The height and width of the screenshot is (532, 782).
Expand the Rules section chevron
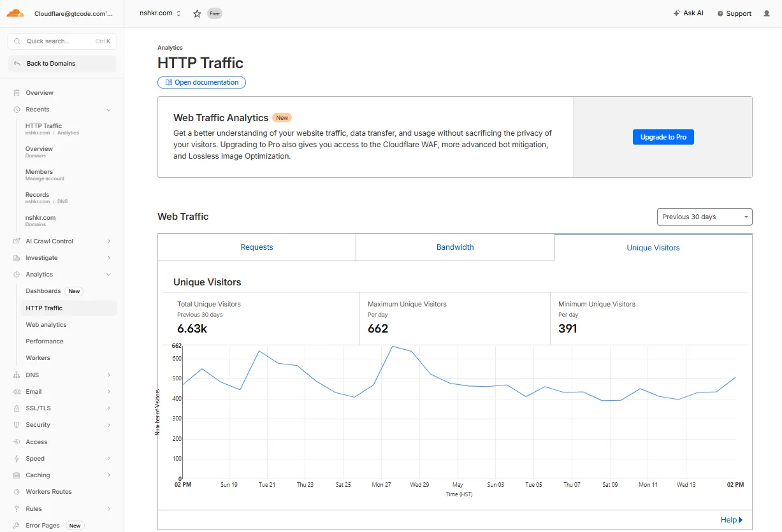(109, 509)
